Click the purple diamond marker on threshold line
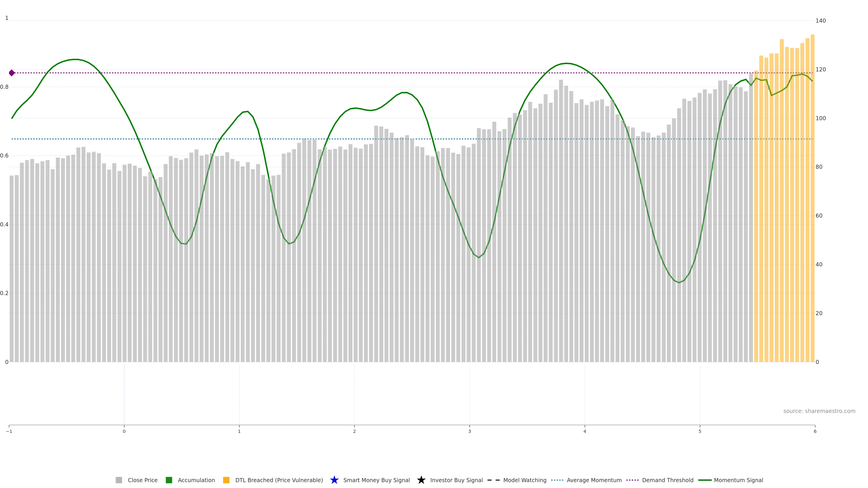 12,73
